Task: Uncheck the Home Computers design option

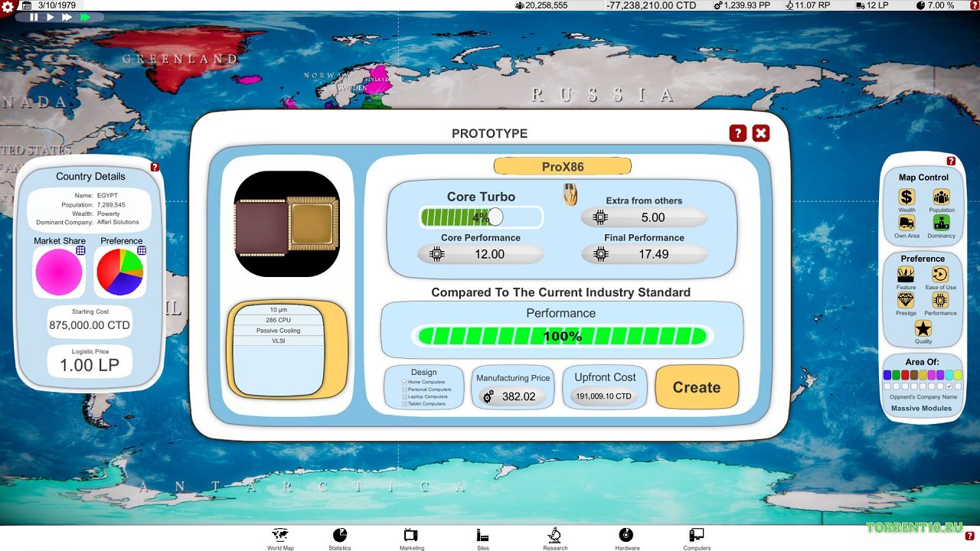Action: (405, 382)
